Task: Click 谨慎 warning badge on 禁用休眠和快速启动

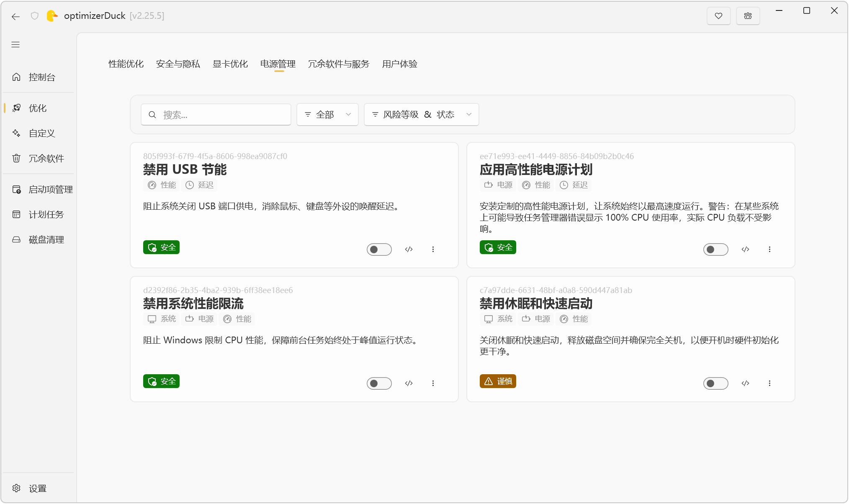Action: 498,381
